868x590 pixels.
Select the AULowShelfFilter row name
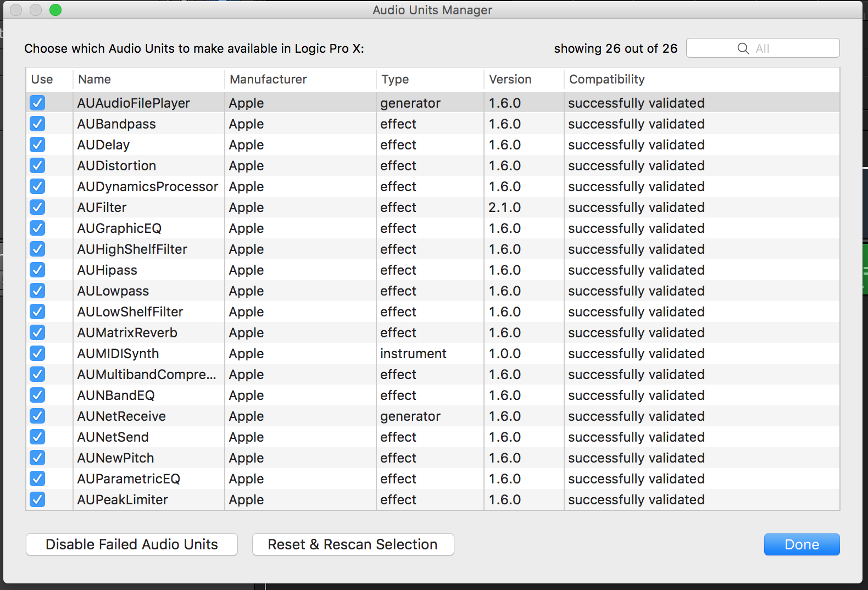point(130,312)
